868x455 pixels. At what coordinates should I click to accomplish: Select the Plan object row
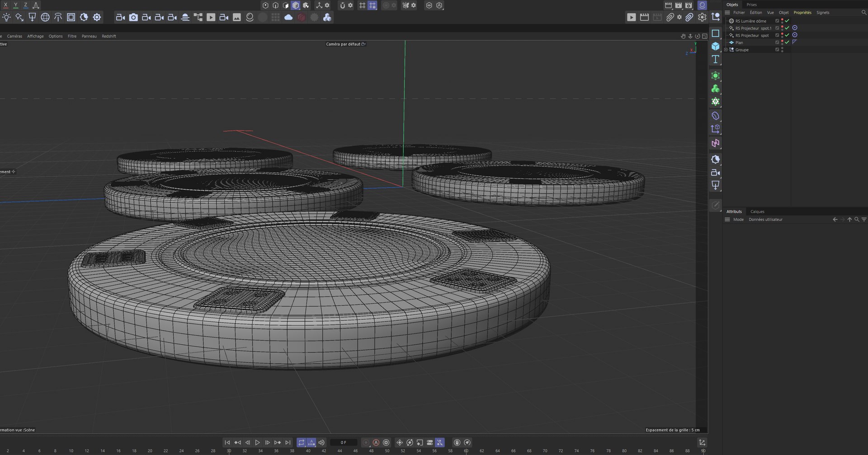(x=739, y=42)
